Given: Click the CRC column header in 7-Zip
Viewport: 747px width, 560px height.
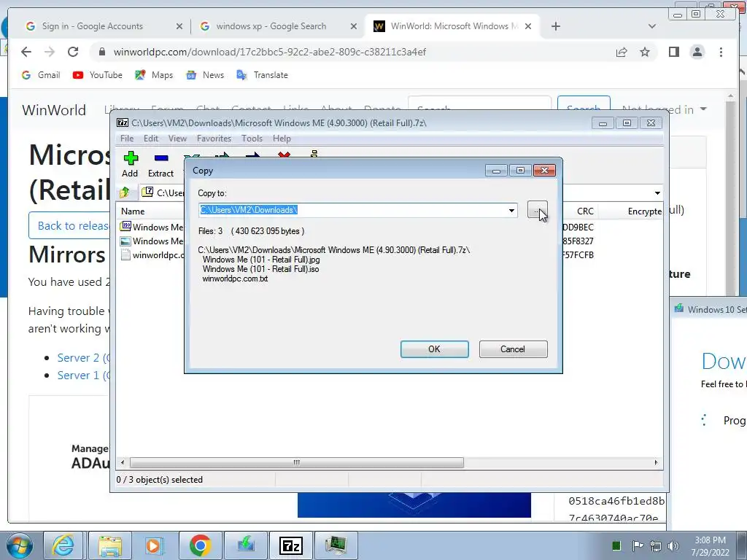Looking at the screenshot, I should click(585, 211).
